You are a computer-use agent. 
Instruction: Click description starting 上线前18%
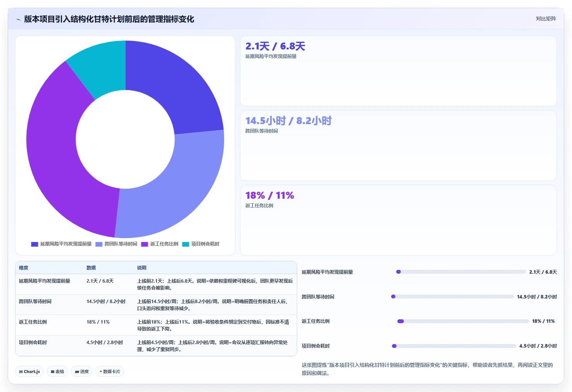[x=213, y=326]
